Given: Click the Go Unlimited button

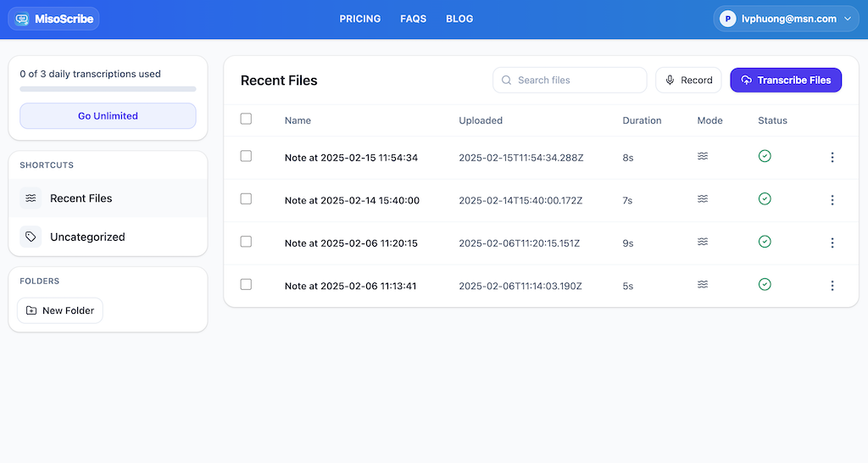Looking at the screenshot, I should click(108, 116).
